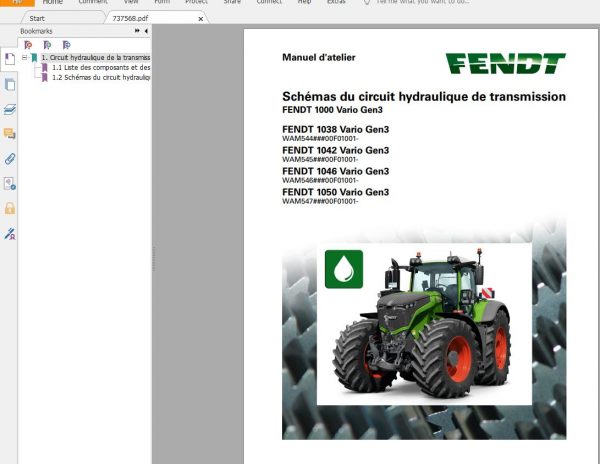This screenshot has height=464, width=600.
Task: Open the document search panel icon
Action: 10,184
